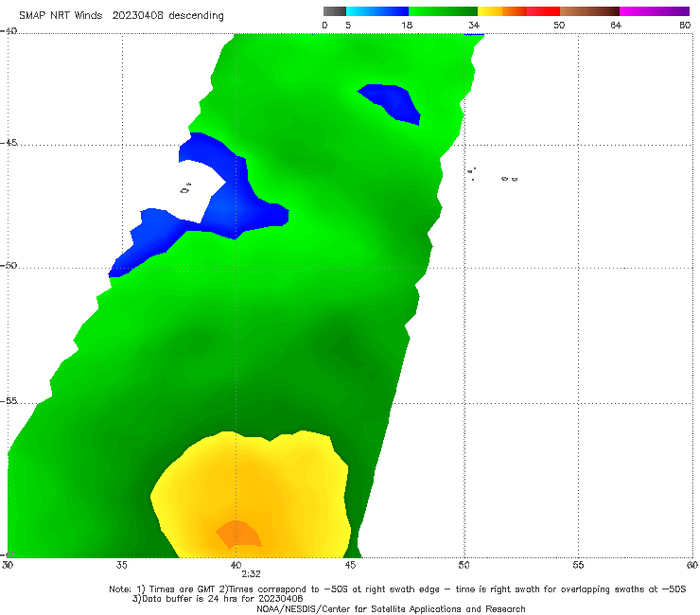Image resolution: width=700 pixels, height=615 pixels.
Task: Click the red segment of the color bar
Action: coord(543,11)
